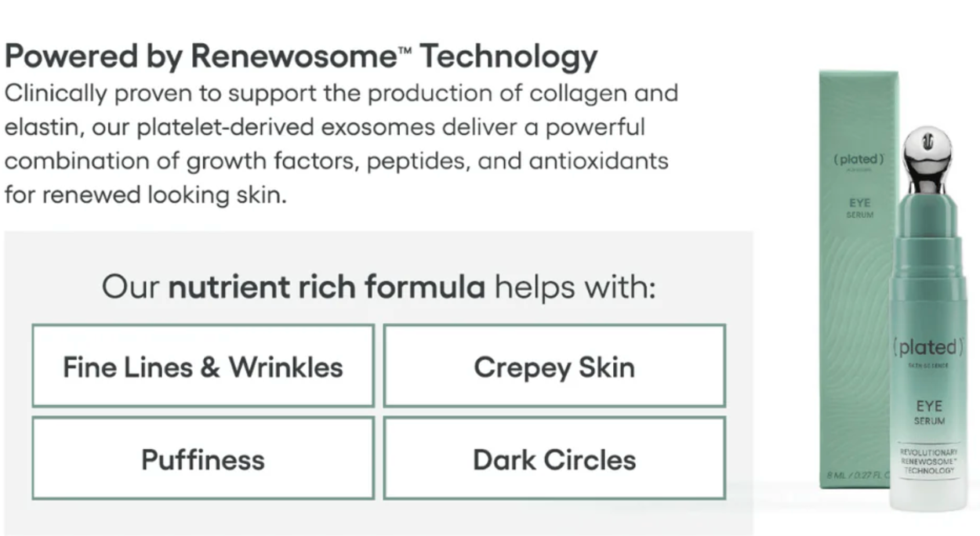Click the Fine Lines & Wrinkles box

point(203,367)
